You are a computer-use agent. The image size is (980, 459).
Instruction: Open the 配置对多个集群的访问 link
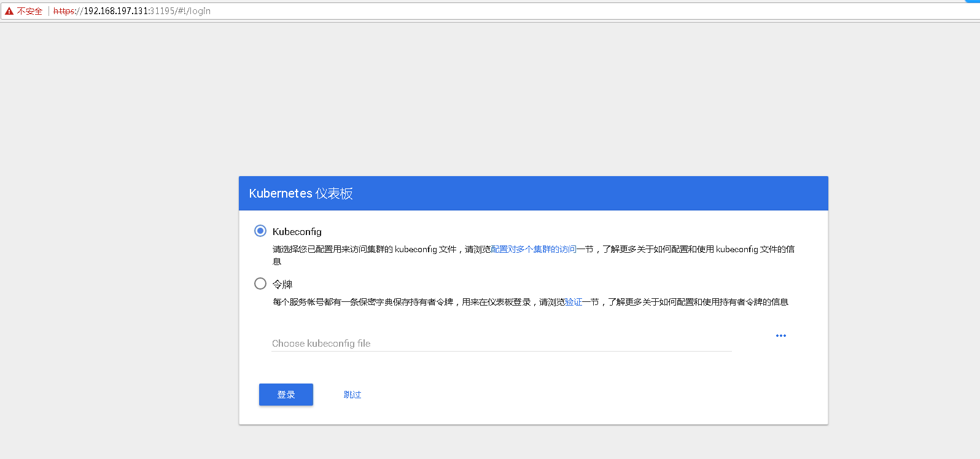(534, 249)
